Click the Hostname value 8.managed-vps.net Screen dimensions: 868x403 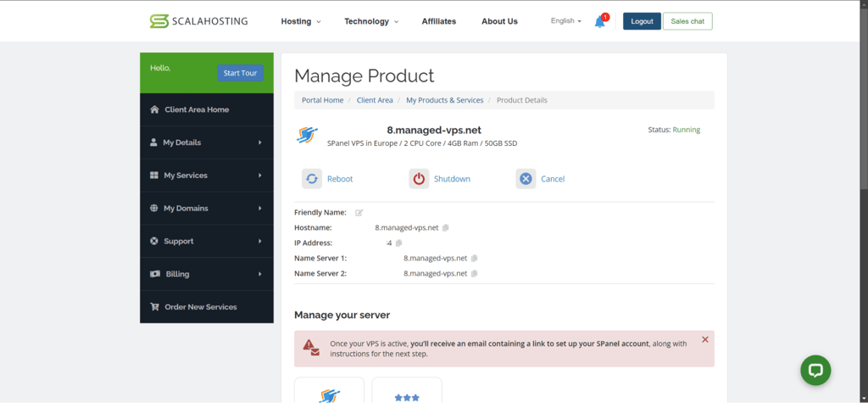tap(407, 228)
